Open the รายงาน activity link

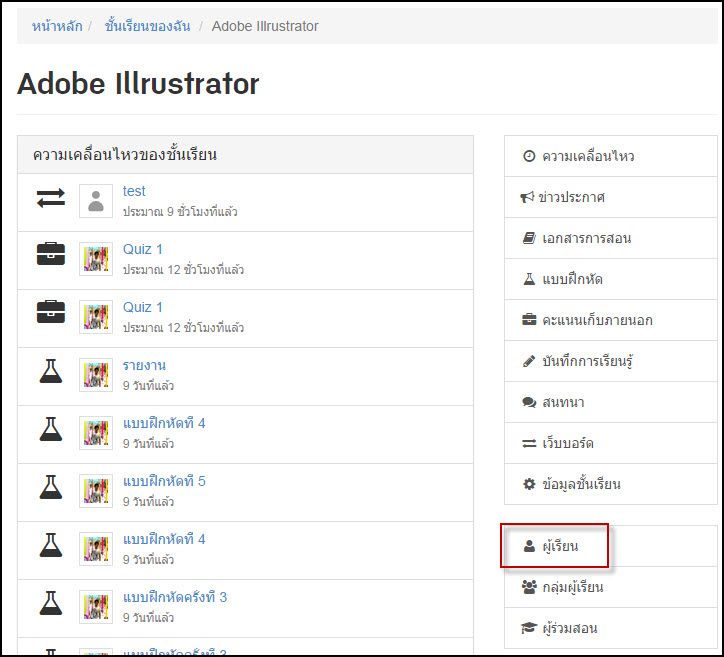[x=144, y=365]
